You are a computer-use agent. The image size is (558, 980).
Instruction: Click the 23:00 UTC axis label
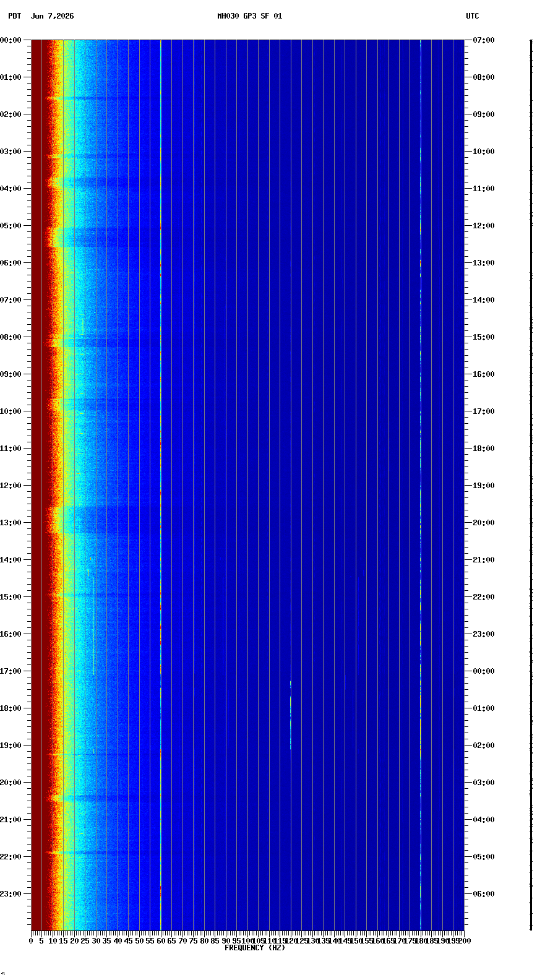coord(484,634)
